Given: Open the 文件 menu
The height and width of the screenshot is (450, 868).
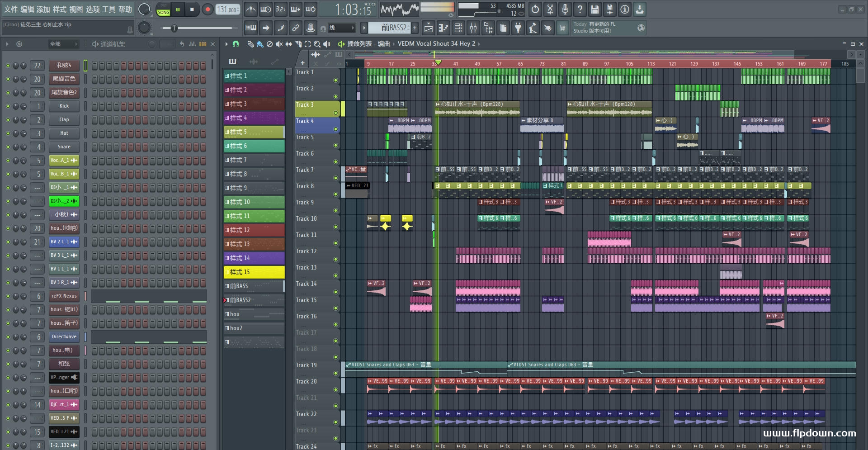Looking at the screenshot, I should click(11, 9).
